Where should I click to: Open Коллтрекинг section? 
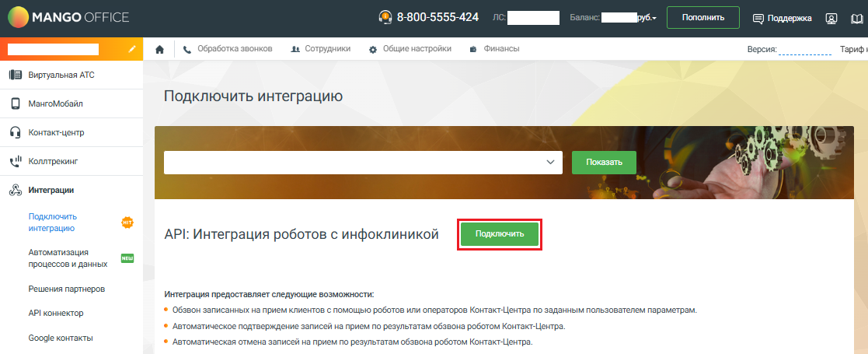click(x=71, y=162)
